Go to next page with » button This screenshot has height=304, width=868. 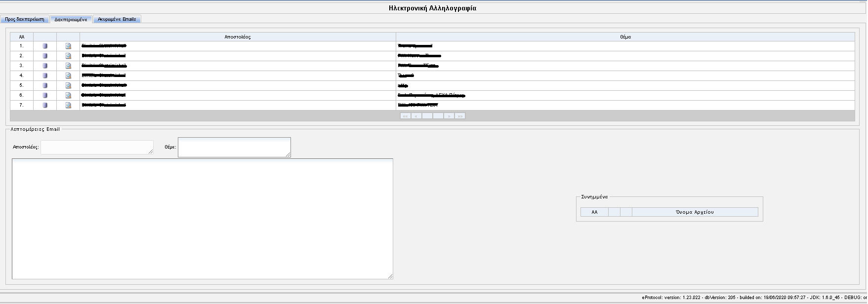449,116
